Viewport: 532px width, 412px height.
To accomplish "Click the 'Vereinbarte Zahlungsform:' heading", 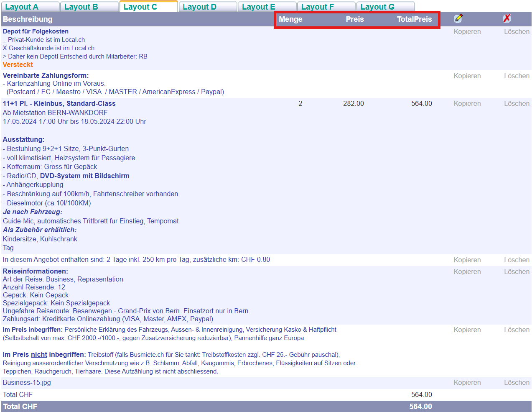I will click(46, 76).
